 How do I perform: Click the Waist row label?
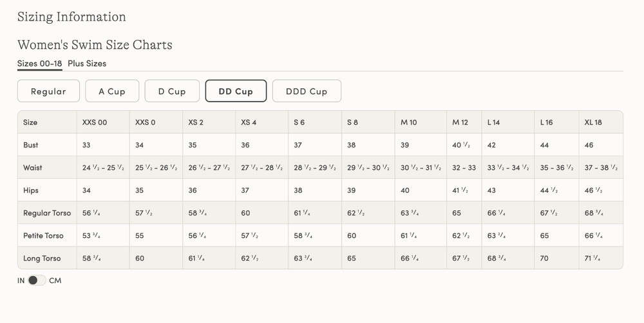pos(32,167)
